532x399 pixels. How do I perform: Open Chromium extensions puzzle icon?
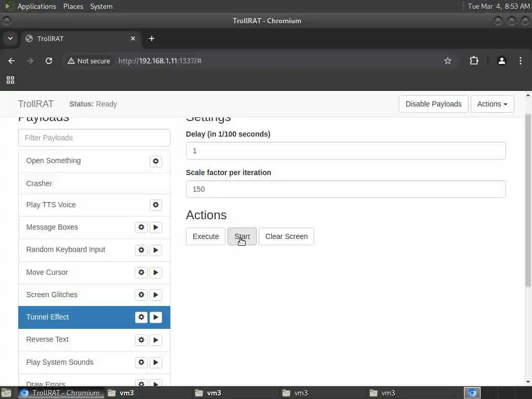(474, 61)
